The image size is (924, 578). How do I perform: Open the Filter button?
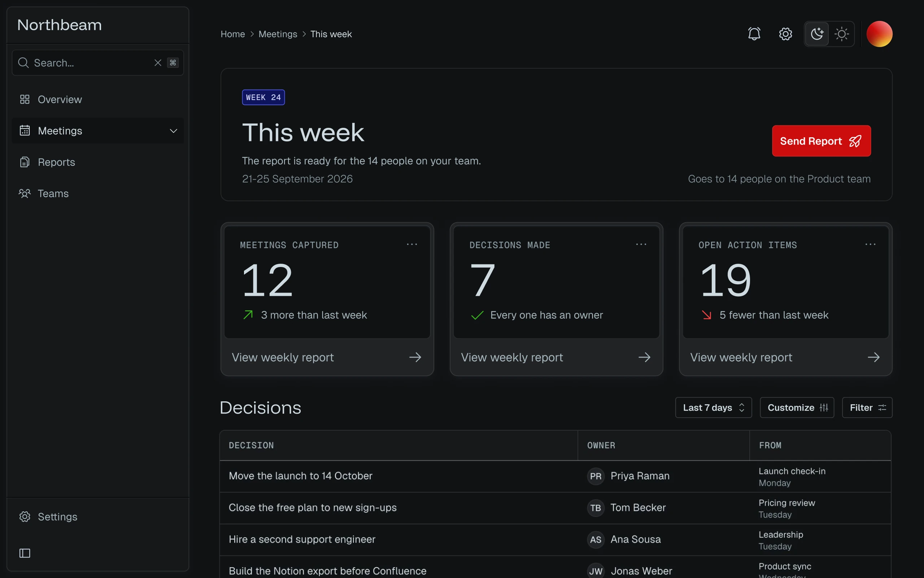point(867,407)
